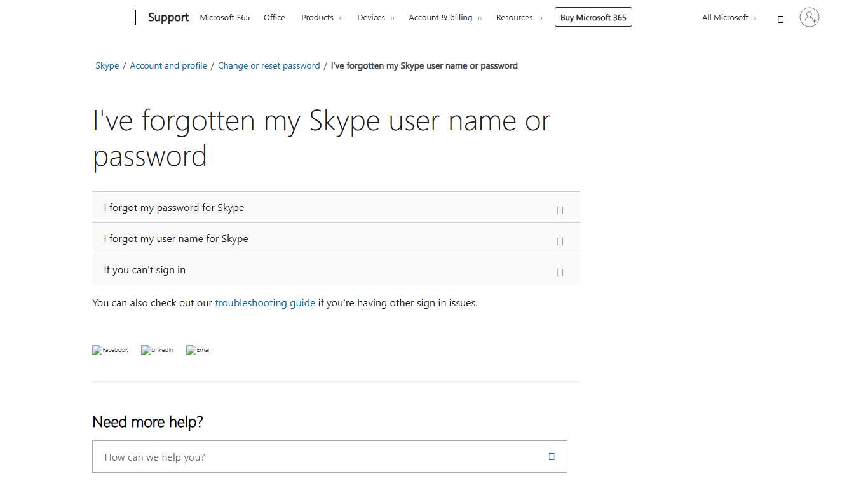
Task: Click the search icon in the help search box
Action: 550,456
